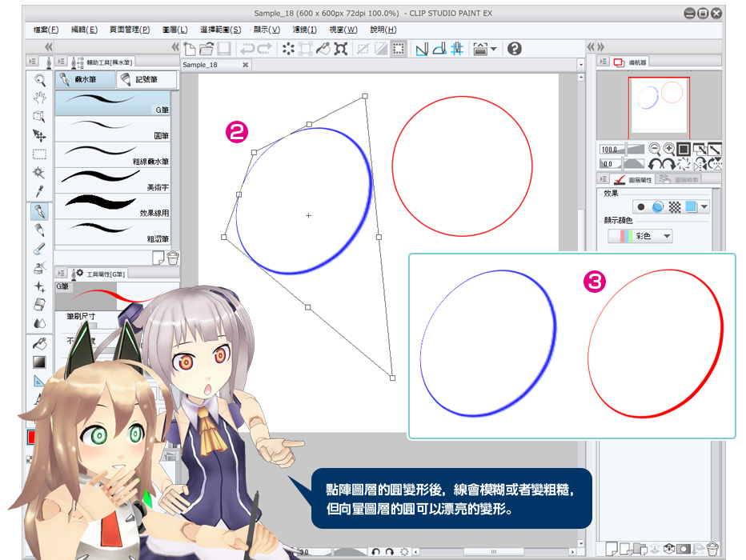
Task: Click navigator flip horizontal icon
Action: coord(700,164)
